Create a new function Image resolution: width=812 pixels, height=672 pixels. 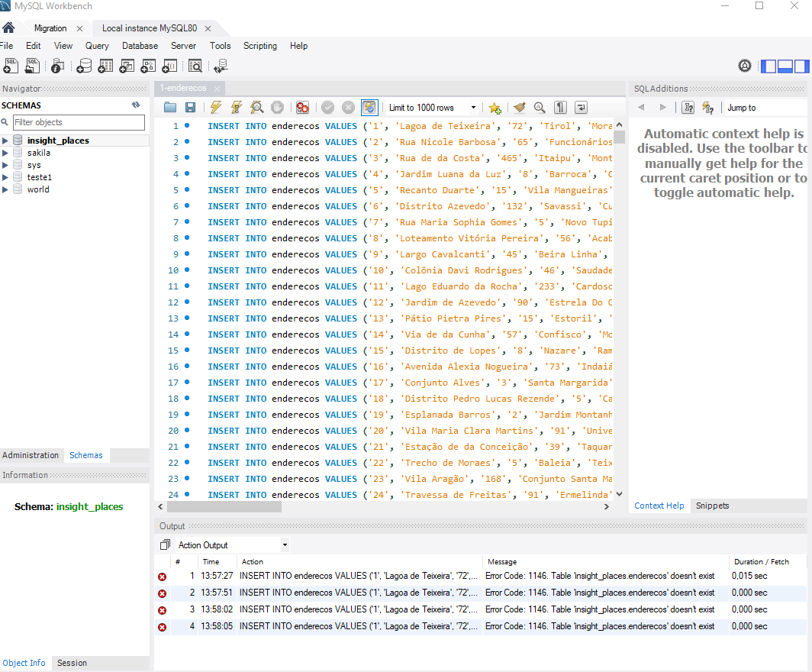(x=170, y=66)
